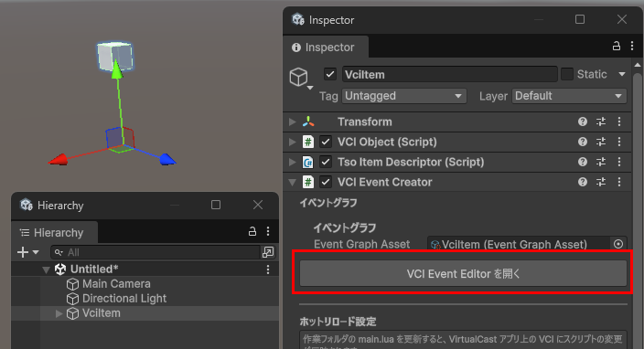Click the Hierarchy search field
Viewport: 644px width, 349px height.
click(156, 252)
